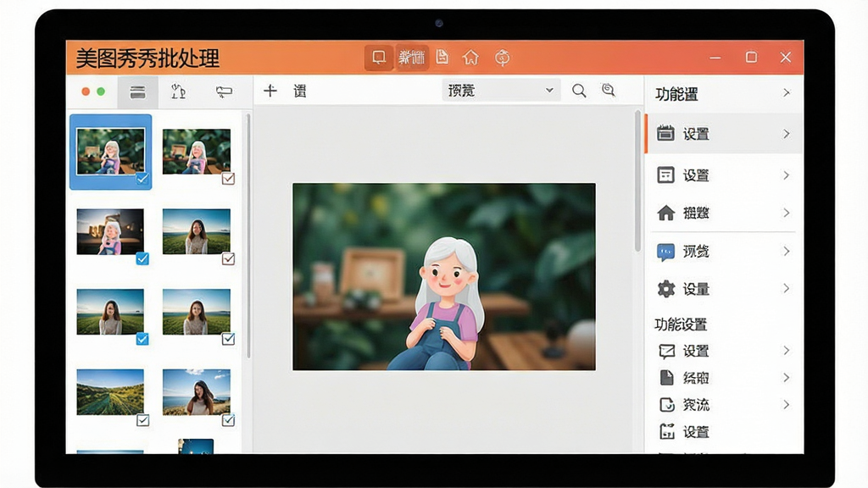This screenshot has width=868, height=488.
Task: Open the 设置 entry beside the envelope icon
Action: coord(697,351)
